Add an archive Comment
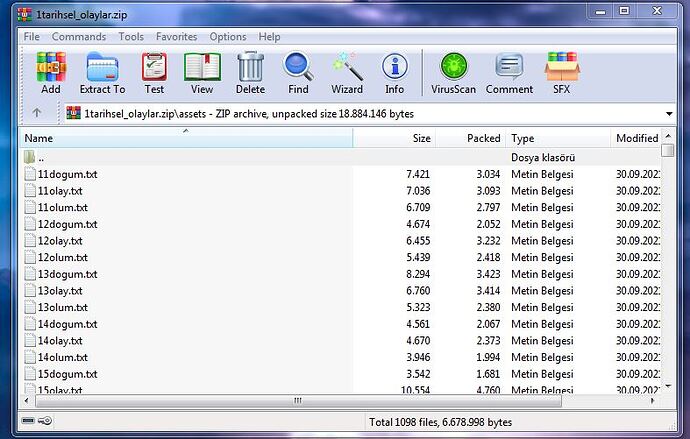Screen dimensions: 690x439 pyautogui.click(x=509, y=73)
